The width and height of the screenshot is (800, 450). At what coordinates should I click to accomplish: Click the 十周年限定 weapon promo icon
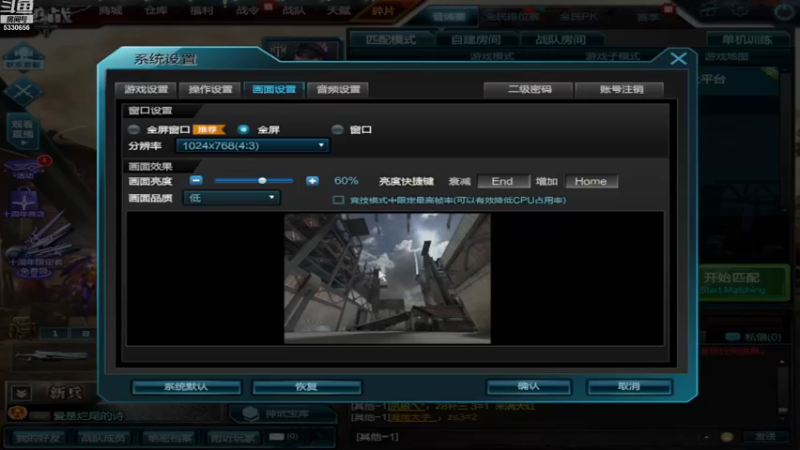[x=36, y=248]
